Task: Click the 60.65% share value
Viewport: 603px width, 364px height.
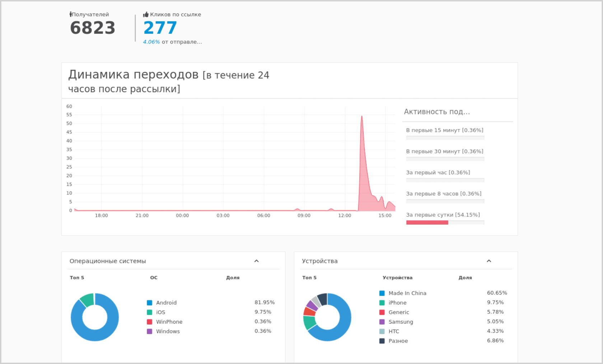Action: (497, 293)
